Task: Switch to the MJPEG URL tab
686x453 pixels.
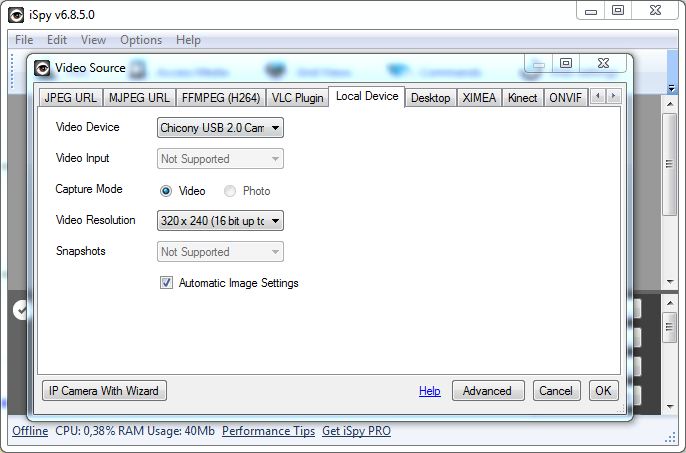Action: point(139,98)
